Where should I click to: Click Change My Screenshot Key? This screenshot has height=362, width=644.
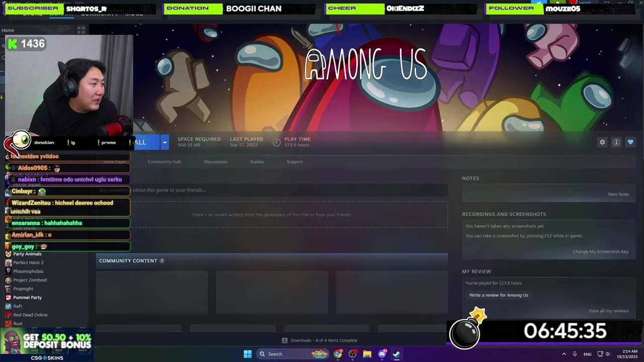[x=600, y=251]
